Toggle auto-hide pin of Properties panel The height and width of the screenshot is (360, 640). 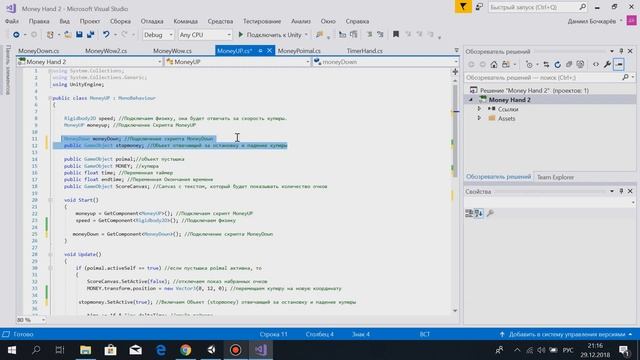pos(621,191)
